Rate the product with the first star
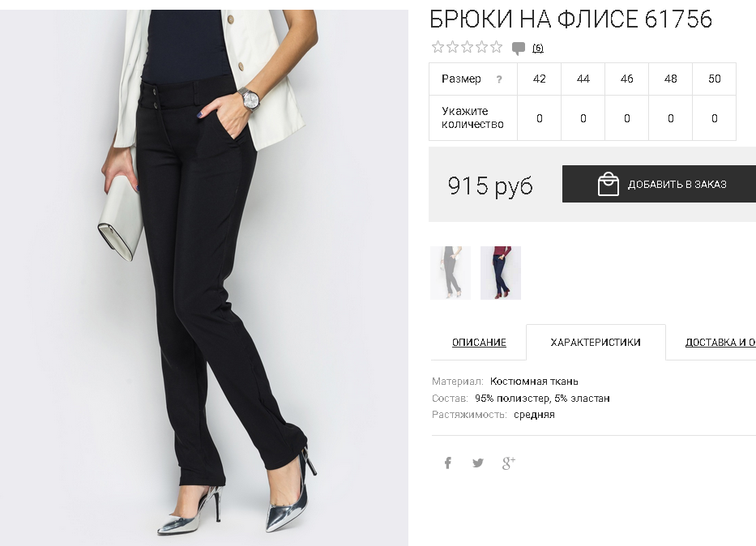756x546 pixels. (x=438, y=47)
